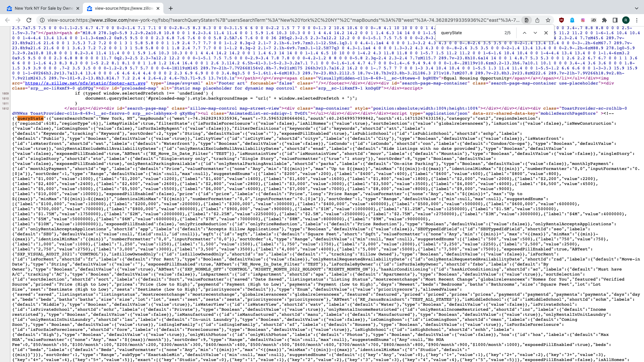Image resolution: width=644 pixels, height=362 pixels.
Task: Open the pink camera extension icon
Action: pos(583,20)
